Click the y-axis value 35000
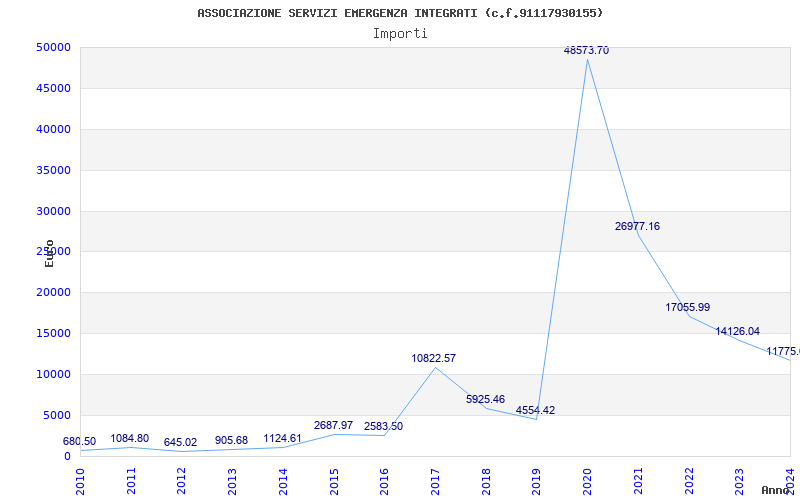 (x=54, y=170)
